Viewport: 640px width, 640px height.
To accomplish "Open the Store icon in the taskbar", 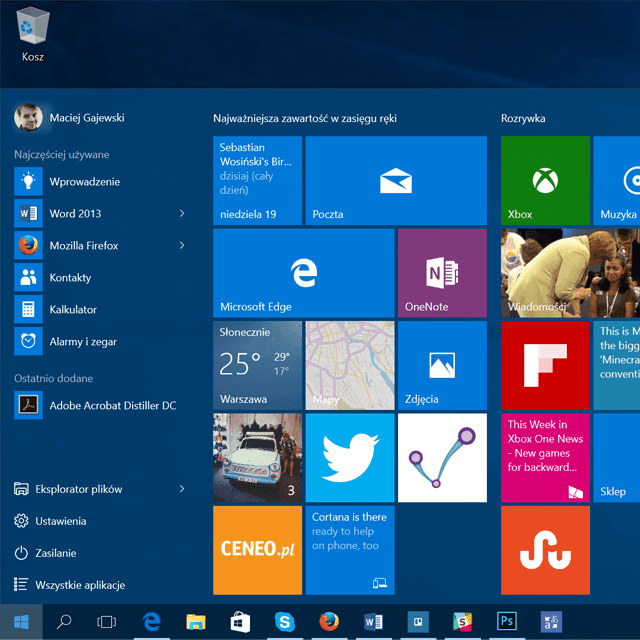I will coord(240,622).
